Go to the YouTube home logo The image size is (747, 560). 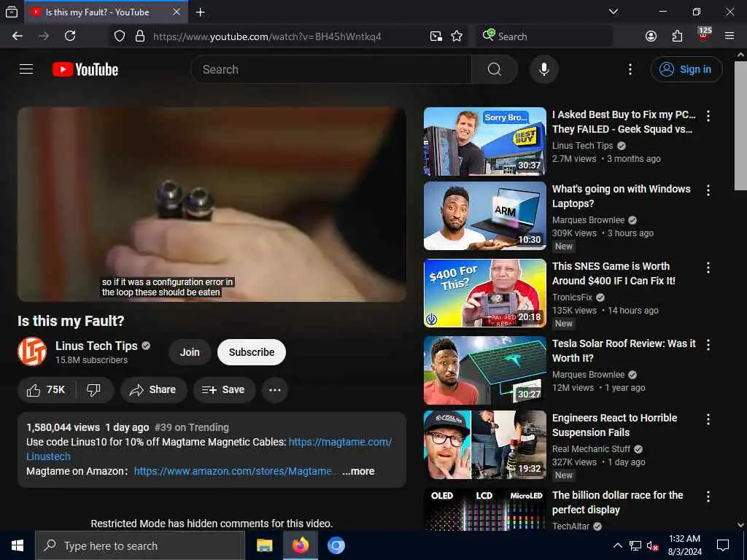coord(85,69)
